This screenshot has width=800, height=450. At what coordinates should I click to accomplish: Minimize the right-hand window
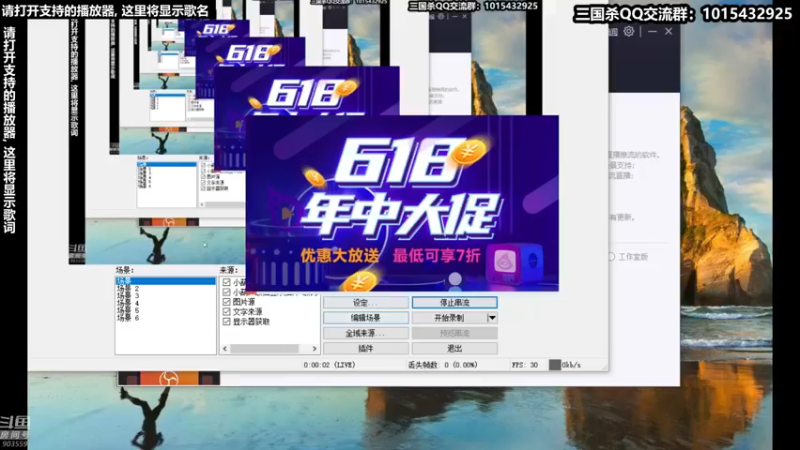652,32
